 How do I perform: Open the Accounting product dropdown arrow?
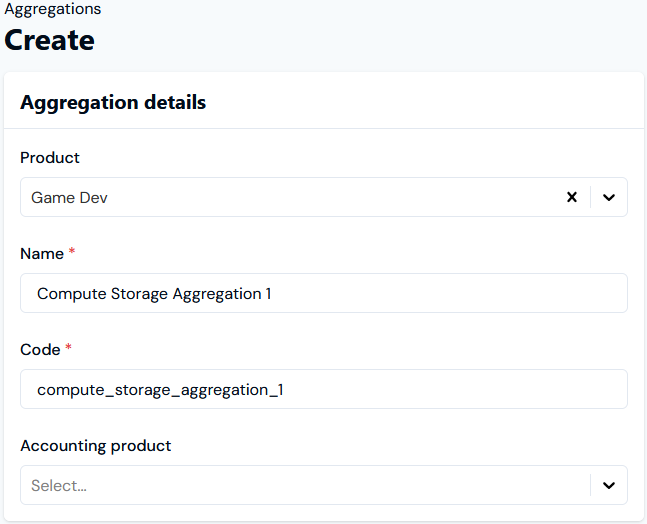[x=609, y=485]
